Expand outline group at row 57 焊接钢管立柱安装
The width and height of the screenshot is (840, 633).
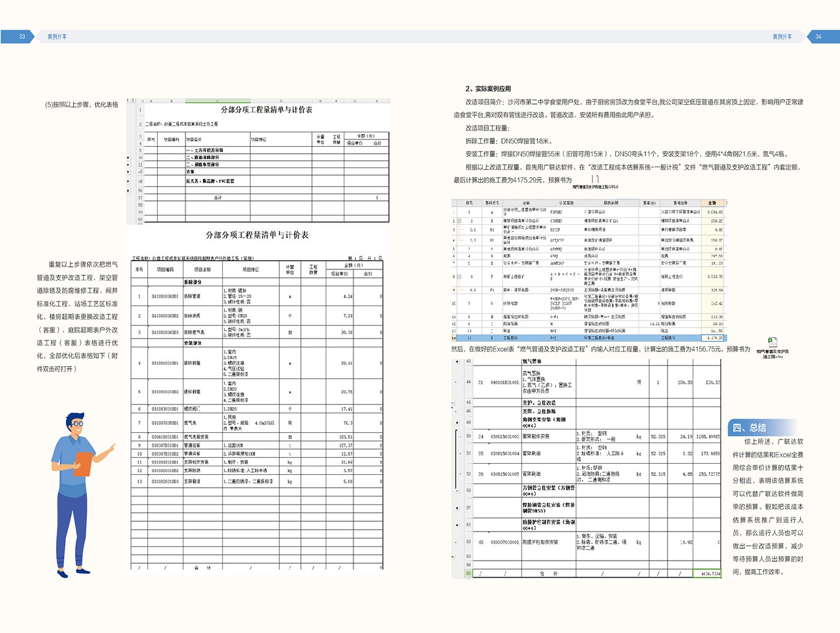457,508
